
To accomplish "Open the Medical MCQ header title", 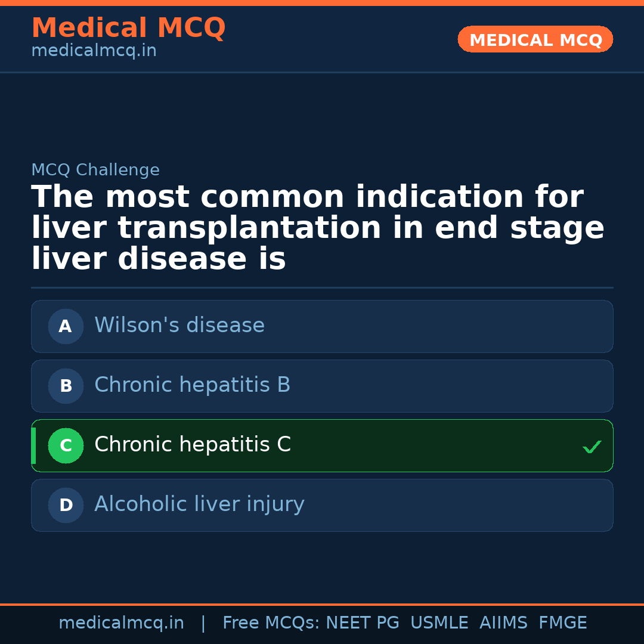I will click(128, 28).
